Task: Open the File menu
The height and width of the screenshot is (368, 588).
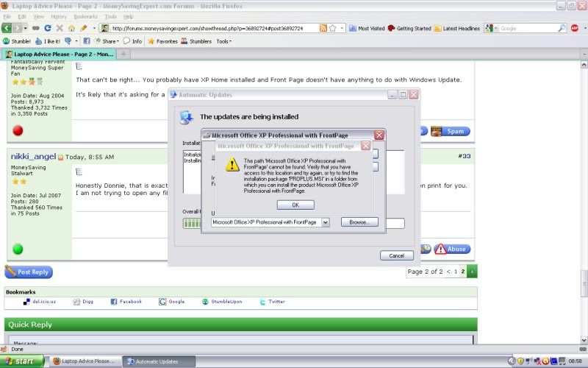Action: [7, 16]
